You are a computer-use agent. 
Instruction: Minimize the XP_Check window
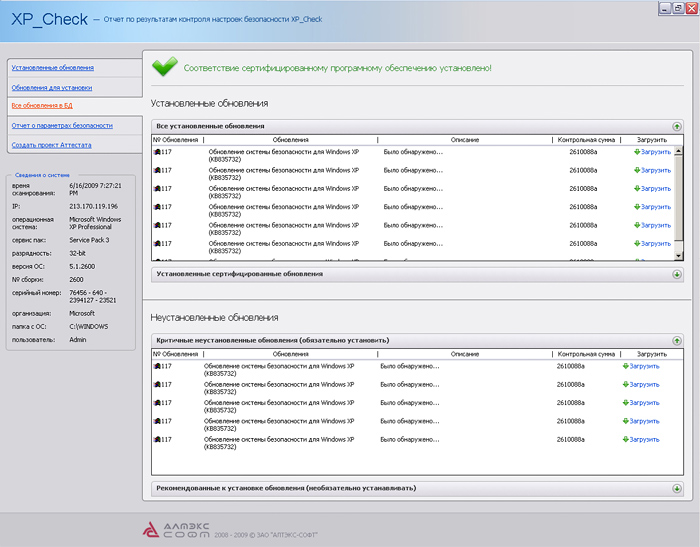[665, 8]
